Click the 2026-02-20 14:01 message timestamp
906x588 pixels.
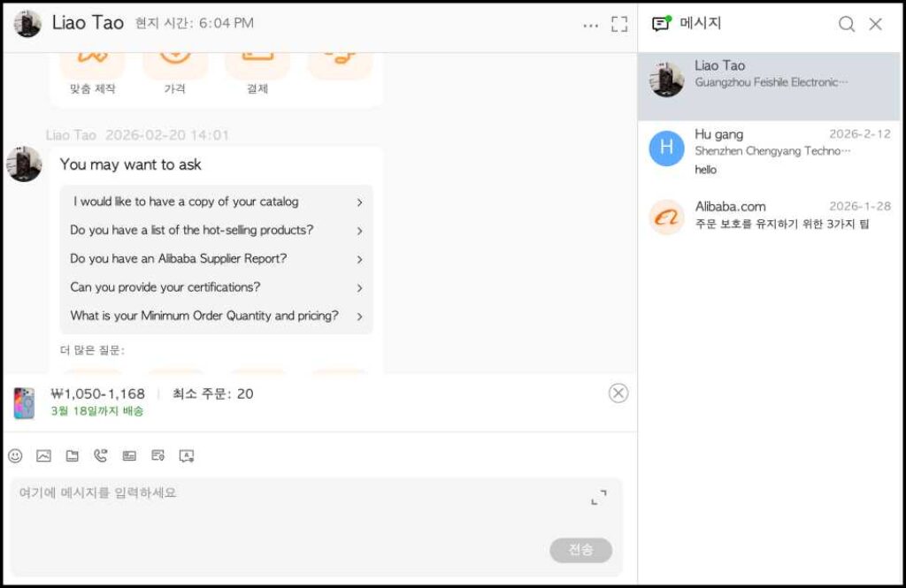[167, 135]
